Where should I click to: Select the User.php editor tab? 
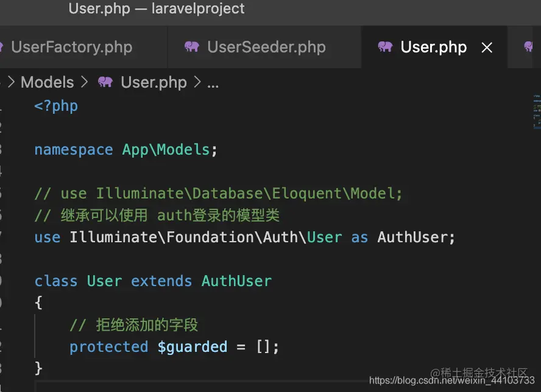pyautogui.click(x=433, y=47)
